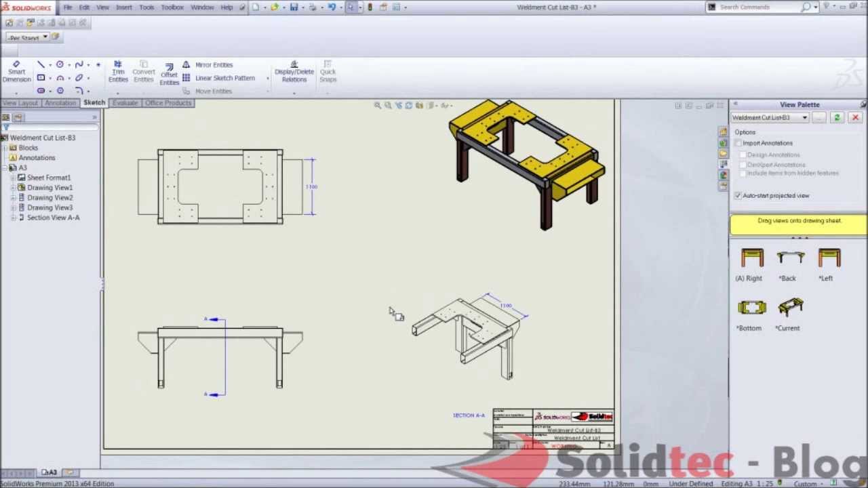Click browse button in View Palette
Viewport: 868px width, 488px height.
(x=819, y=118)
